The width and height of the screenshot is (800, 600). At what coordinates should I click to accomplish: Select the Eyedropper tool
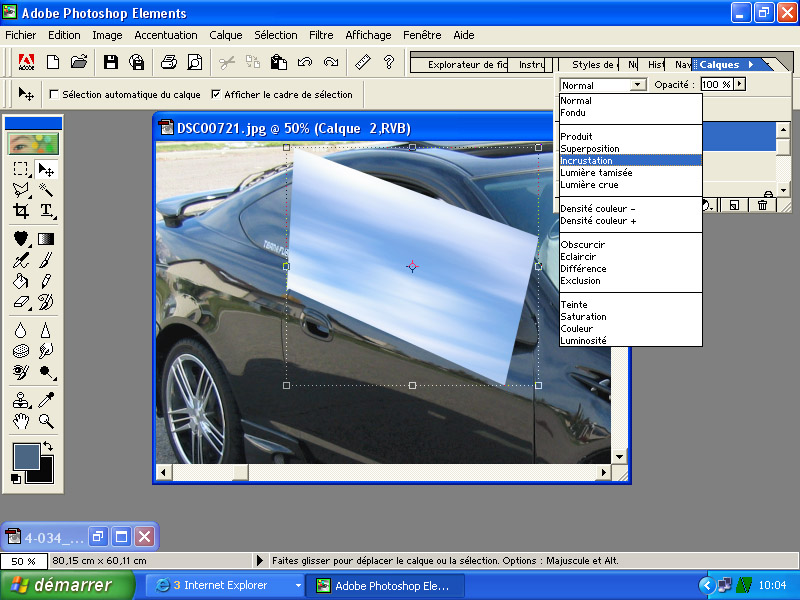click(x=46, y=400)
